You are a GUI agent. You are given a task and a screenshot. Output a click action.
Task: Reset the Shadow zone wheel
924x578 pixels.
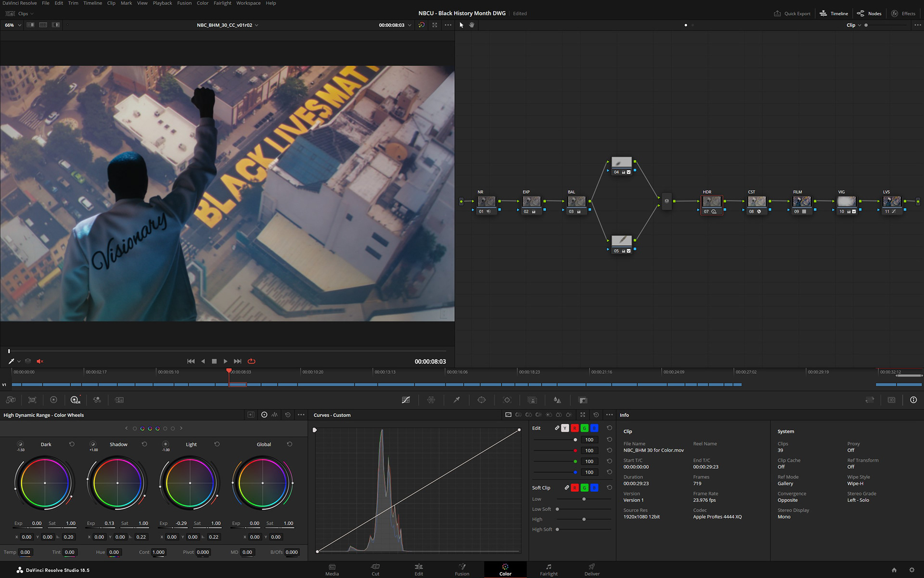(x=144, y=444)
